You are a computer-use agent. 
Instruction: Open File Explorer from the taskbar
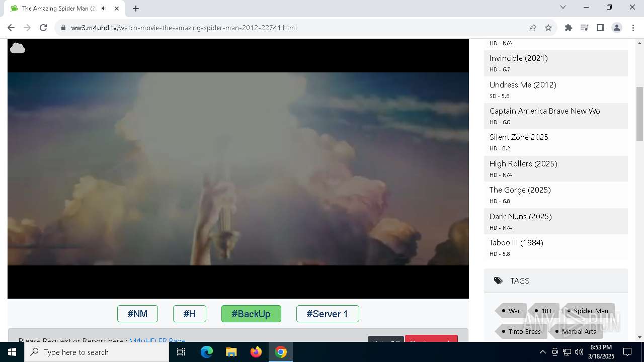pyautogui.click(x=231, y=352)
